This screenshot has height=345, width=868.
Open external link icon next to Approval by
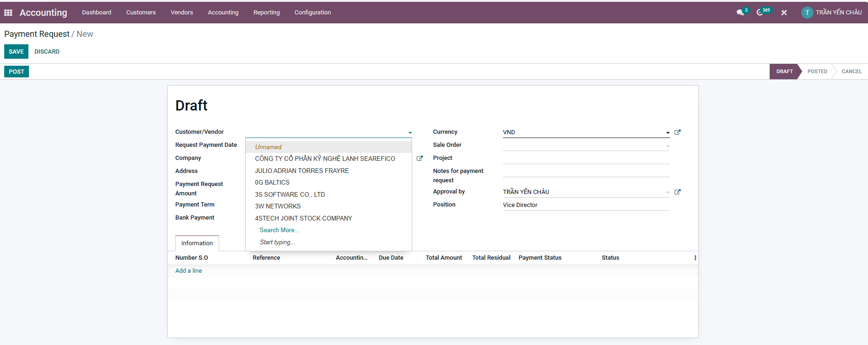point(677,192)
